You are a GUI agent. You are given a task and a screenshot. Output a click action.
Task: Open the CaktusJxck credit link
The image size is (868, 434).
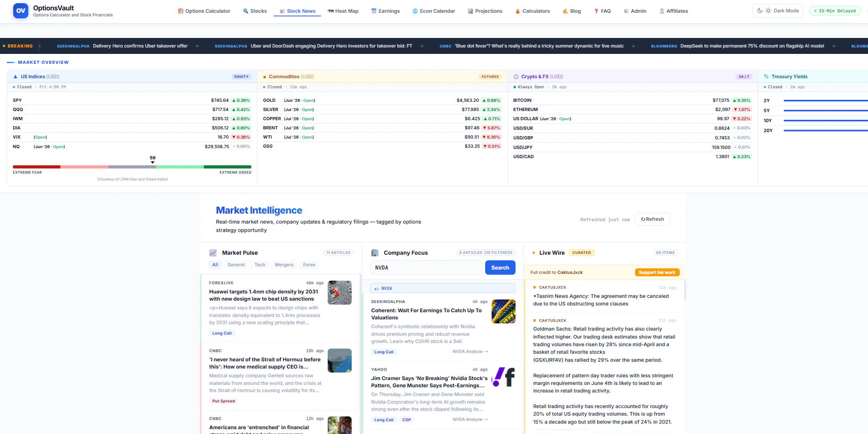[570, 272]
